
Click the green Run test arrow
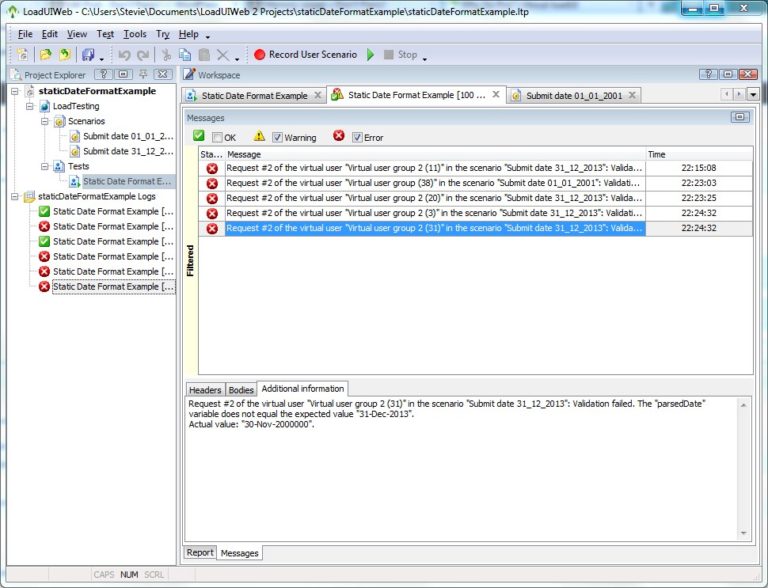[371, 55]
